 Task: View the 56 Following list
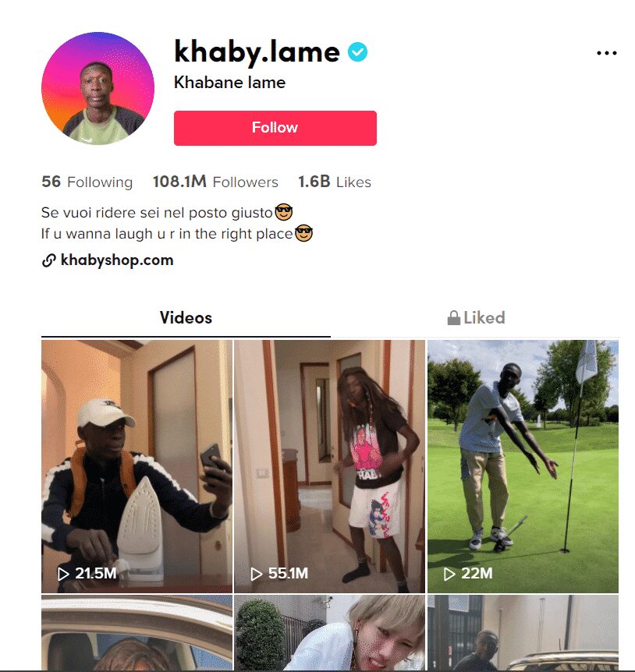coord(87,182)
